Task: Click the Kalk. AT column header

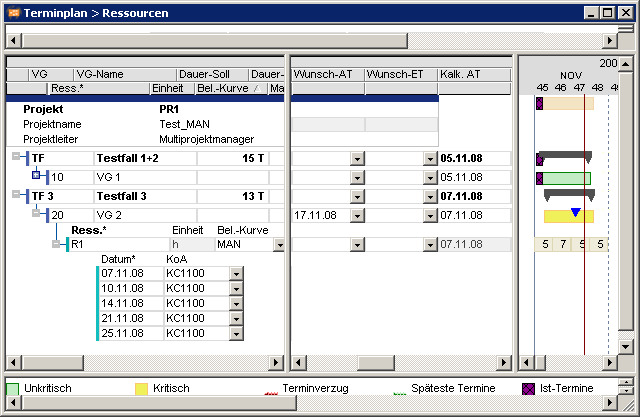Action: pyautogui.click(x=474, y=75)
